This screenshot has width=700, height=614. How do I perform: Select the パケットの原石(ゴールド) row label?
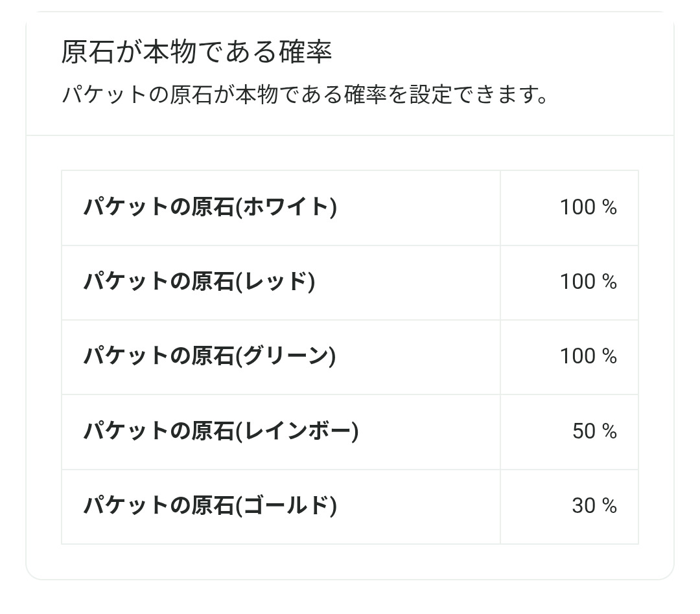210,506
